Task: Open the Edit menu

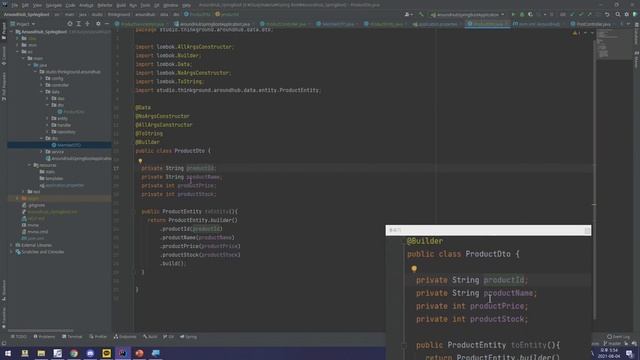Action: pyautogui.click(x=25, y=5)
